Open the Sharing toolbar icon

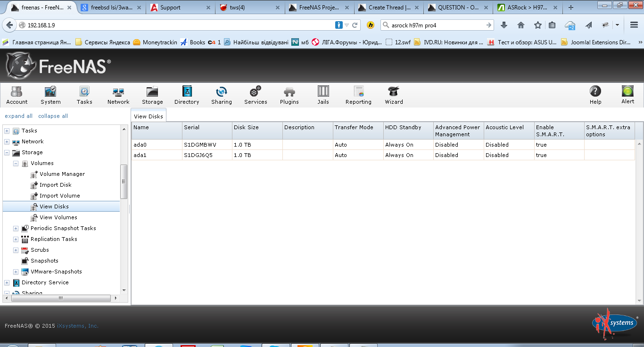[x=222, y=95]
